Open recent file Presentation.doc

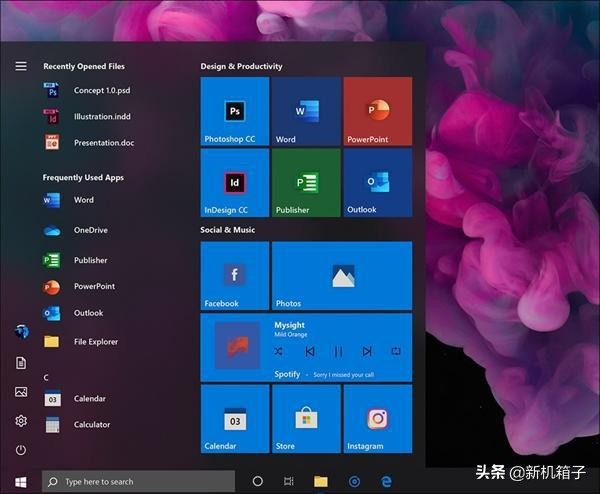pyautogui.click(x=89, y=143)
